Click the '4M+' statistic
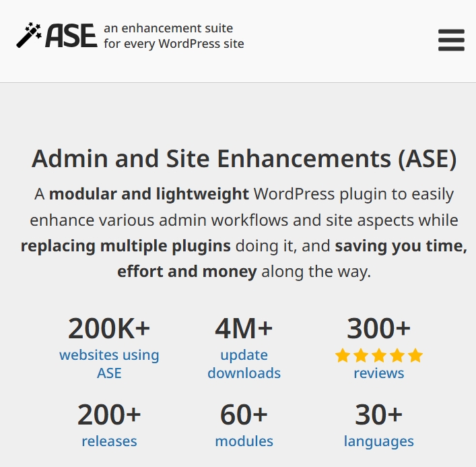Viewport: 476px width, 467px height. point(244,328)
